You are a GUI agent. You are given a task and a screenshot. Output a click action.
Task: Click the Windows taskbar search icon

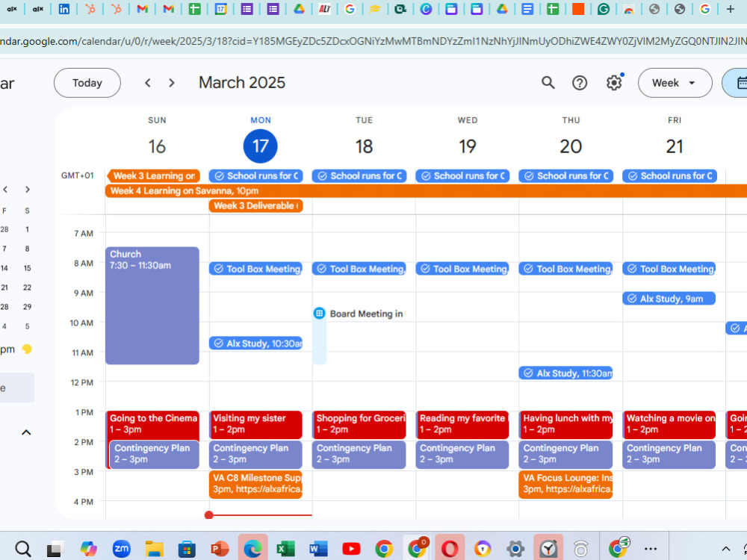[x=23, y=549]
